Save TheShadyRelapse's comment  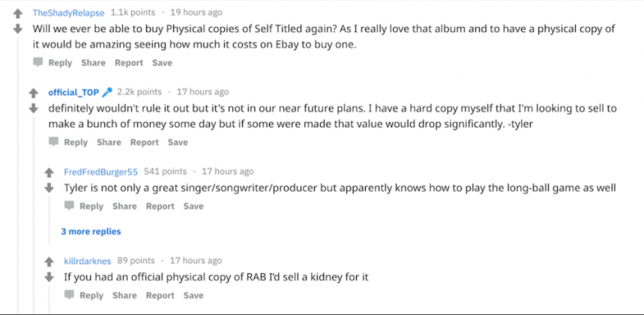(162, 63)
